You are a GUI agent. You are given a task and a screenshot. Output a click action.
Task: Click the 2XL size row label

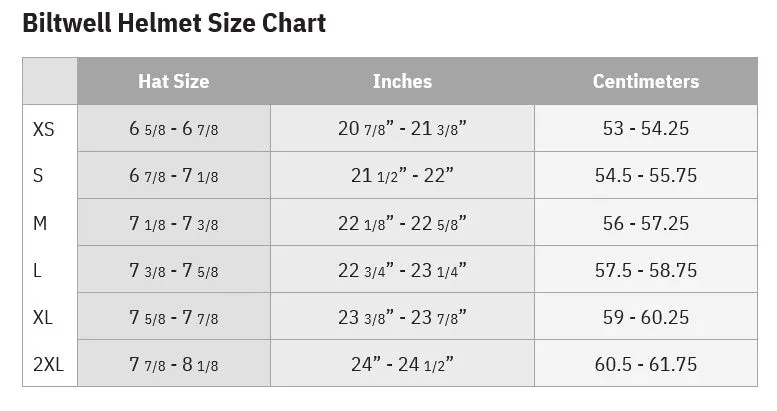(49, 364)
